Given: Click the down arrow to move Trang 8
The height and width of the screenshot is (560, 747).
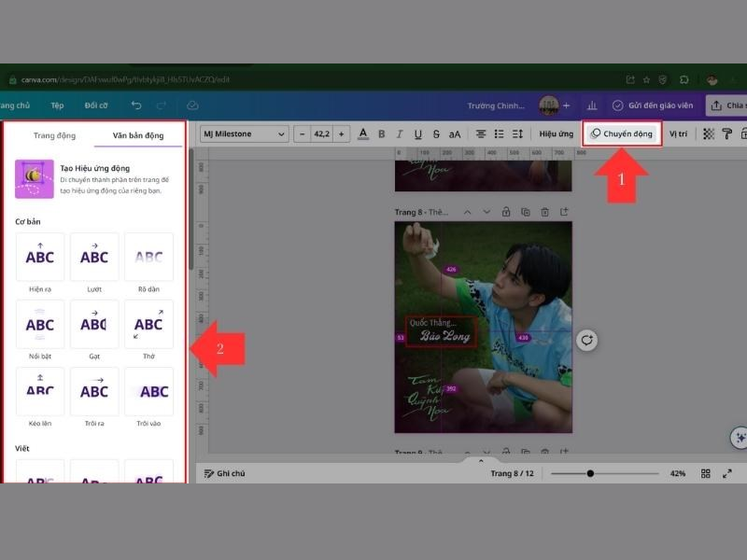Looking at the screenshot, I should coord(486,211).
